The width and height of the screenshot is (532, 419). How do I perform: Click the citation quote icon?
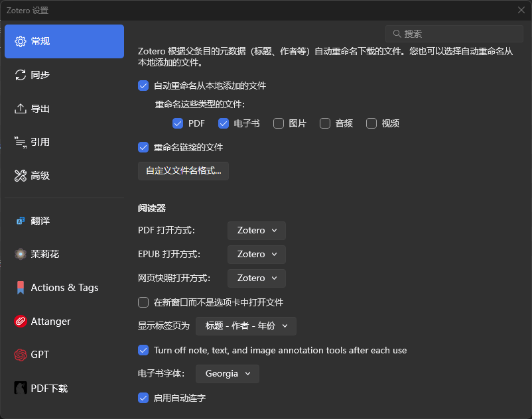click(21, 142)
